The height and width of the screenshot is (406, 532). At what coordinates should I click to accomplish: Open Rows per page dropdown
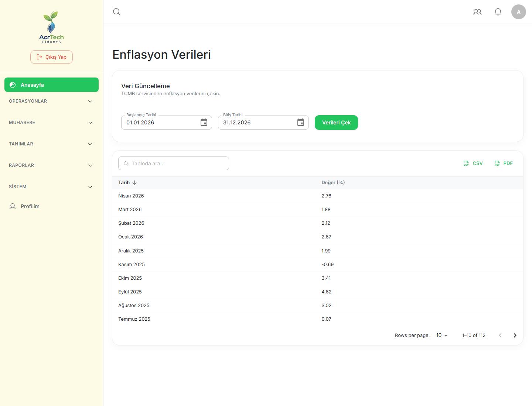tap(442, 335)
